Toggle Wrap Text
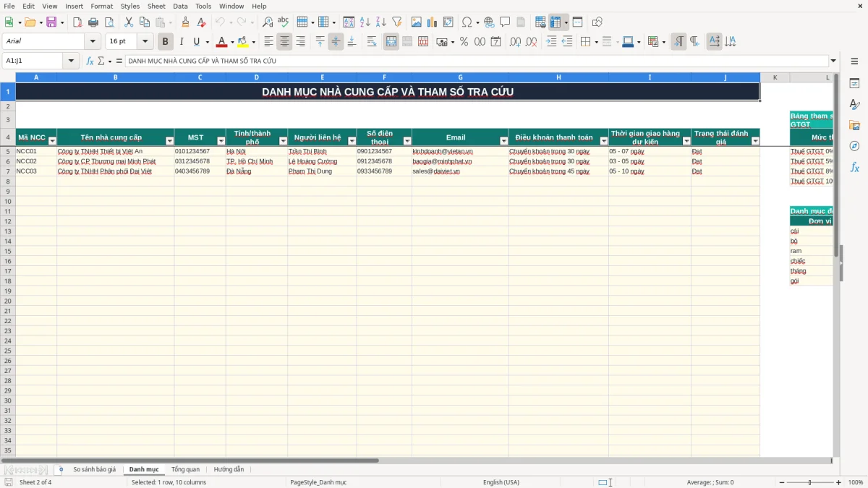 tap(372, 42)
